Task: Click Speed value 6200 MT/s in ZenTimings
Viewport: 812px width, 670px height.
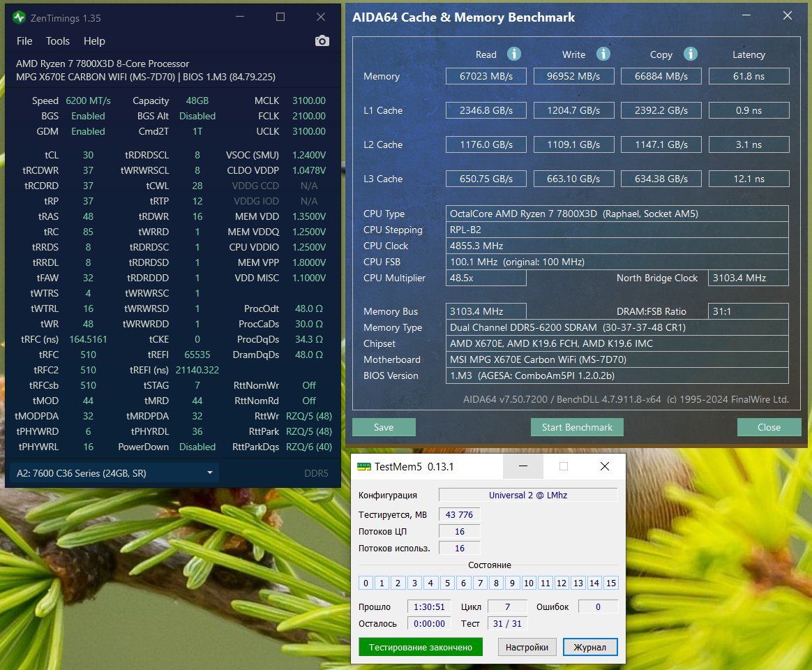Action: 88,100
